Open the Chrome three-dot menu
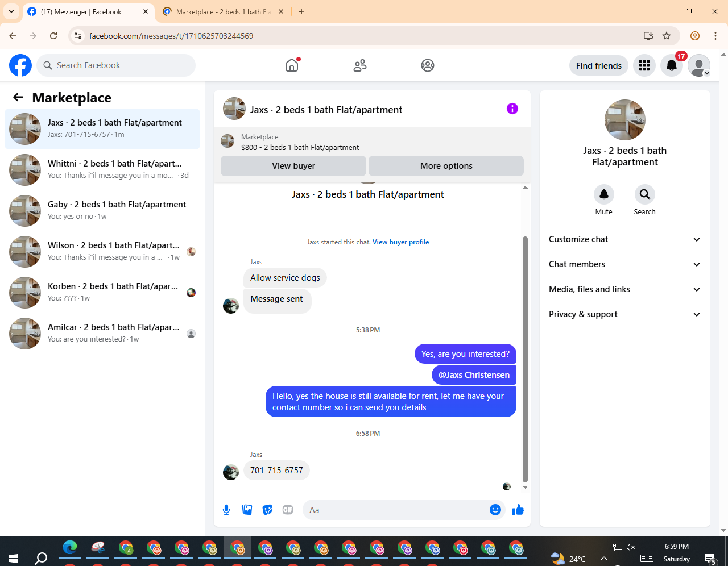The height and width of the screenshot is (566, 728). click(x=715, y=36)
